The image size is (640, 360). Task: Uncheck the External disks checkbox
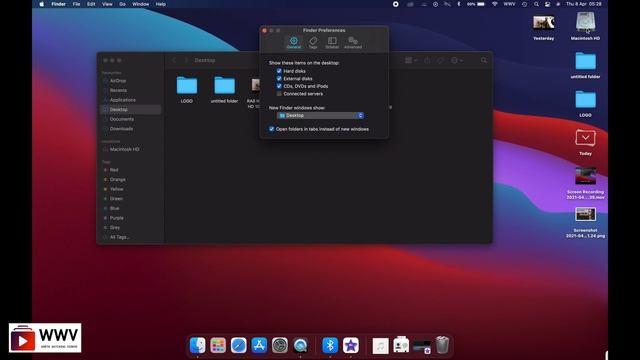279,78
